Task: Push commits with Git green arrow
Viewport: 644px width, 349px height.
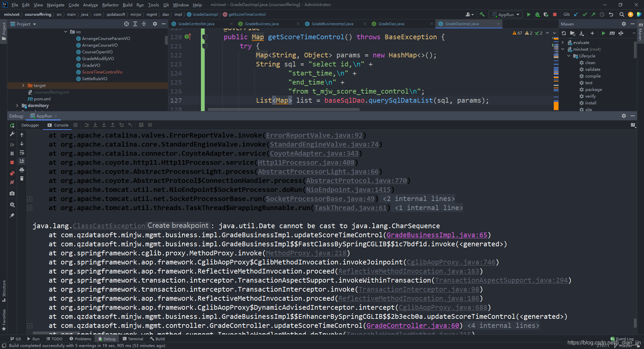Action: tap(593, 14)
